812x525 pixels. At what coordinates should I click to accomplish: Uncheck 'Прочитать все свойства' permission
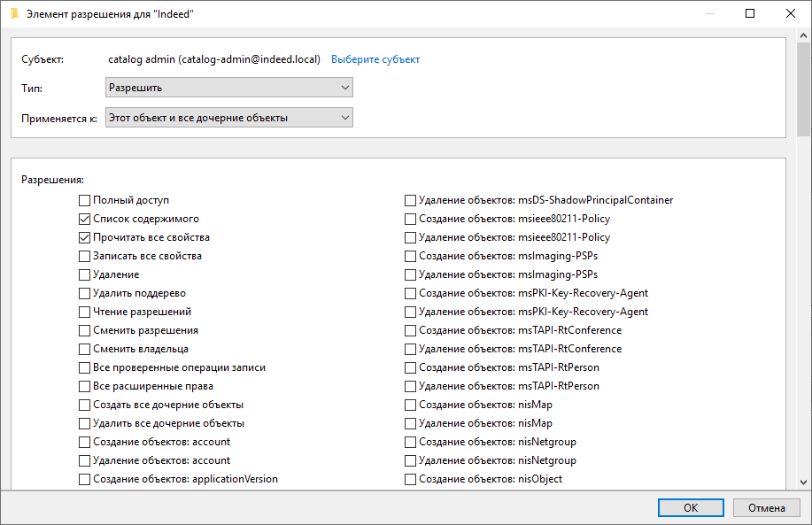[x=85, y=237]
